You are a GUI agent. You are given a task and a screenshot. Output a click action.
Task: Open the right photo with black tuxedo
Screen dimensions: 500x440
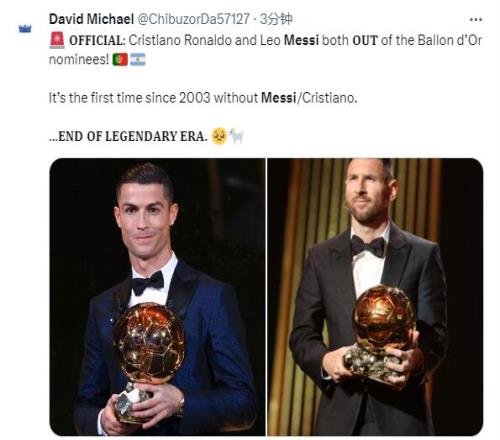[375, 297]
